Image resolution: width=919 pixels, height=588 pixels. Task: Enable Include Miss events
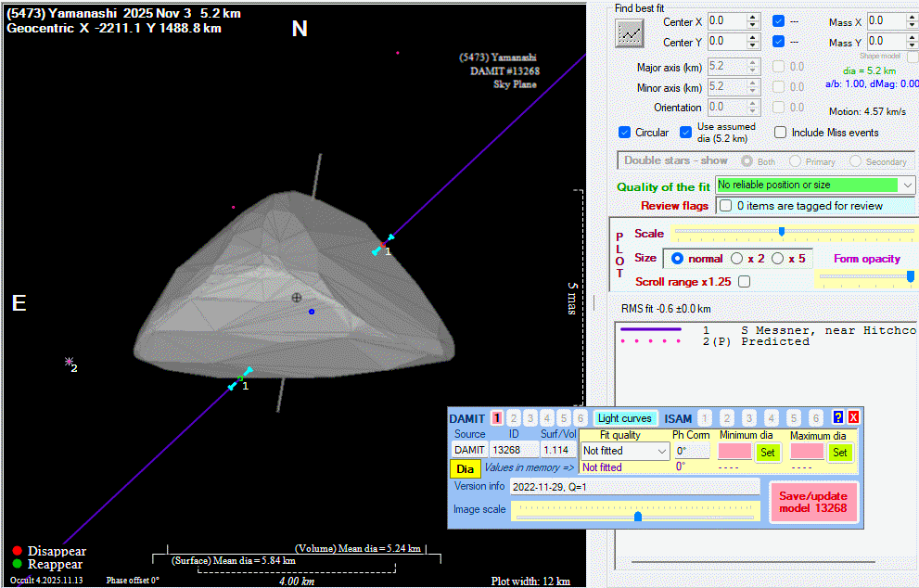pos(780,133)
